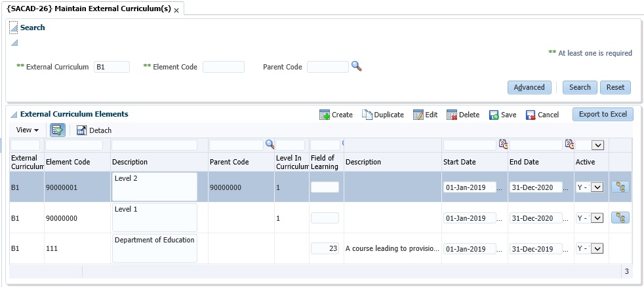This screenshot has width=644, height=287.
Task: Open the hierarchy icon for the 90000000 row
Action: click(x=620, y=218)
